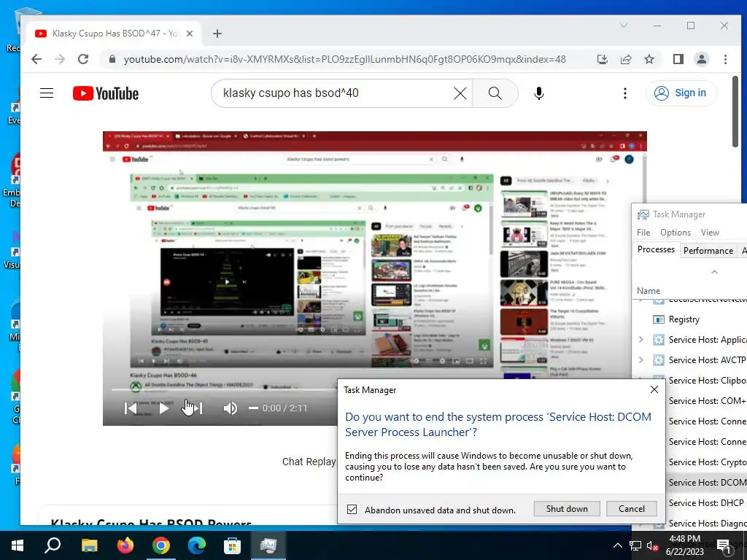Image resolution: width=747 pixels, height=560 pixels.
Task: Sort by Name column header
Action: pyautogui.click(x=649, y=291)
